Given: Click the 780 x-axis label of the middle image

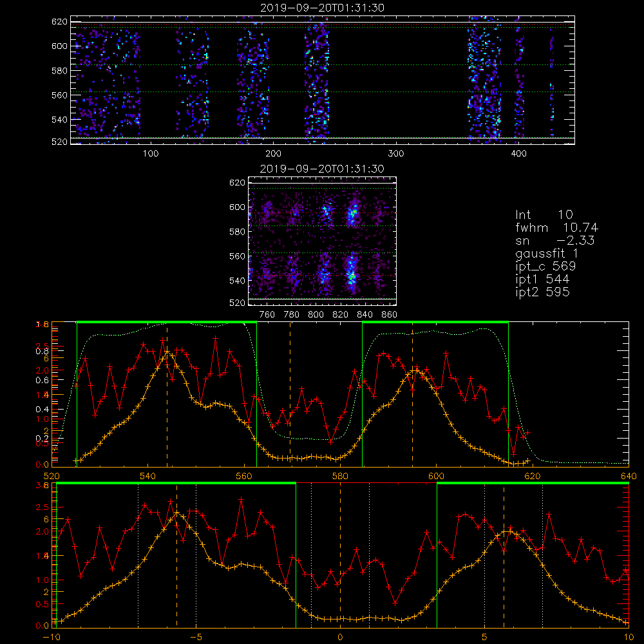Looking at the screenshot, I should click(292, 315).
